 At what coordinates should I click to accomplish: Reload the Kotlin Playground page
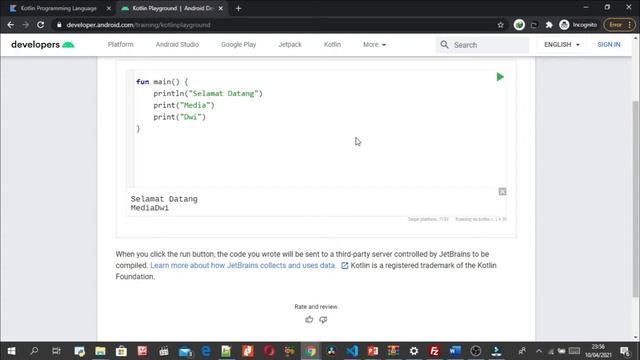(40, 25)
